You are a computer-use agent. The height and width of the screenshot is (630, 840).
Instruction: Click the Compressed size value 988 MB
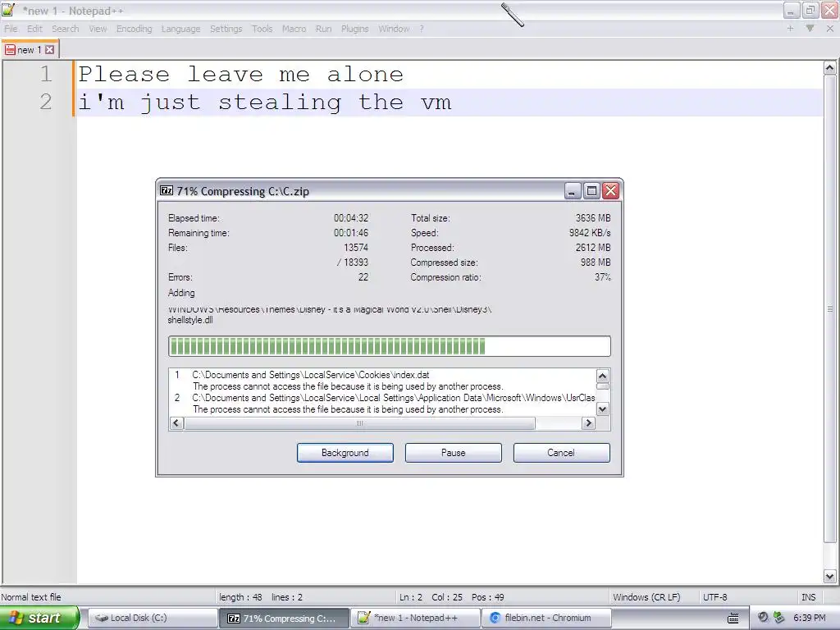(596, 262)
